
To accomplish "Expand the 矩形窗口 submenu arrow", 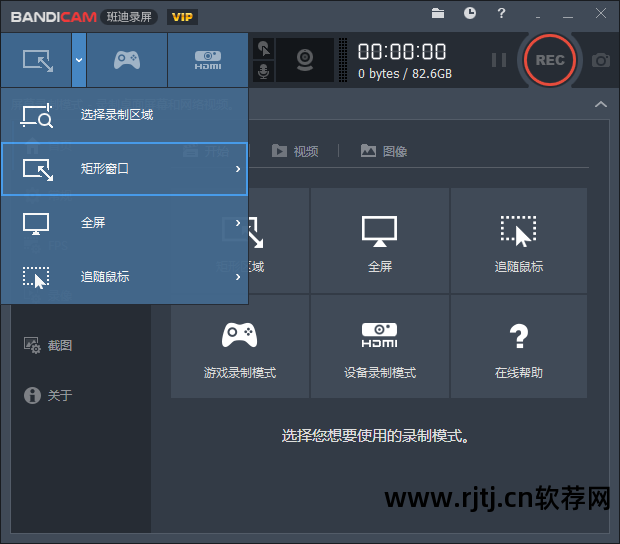I will click(x=238, y=169).
